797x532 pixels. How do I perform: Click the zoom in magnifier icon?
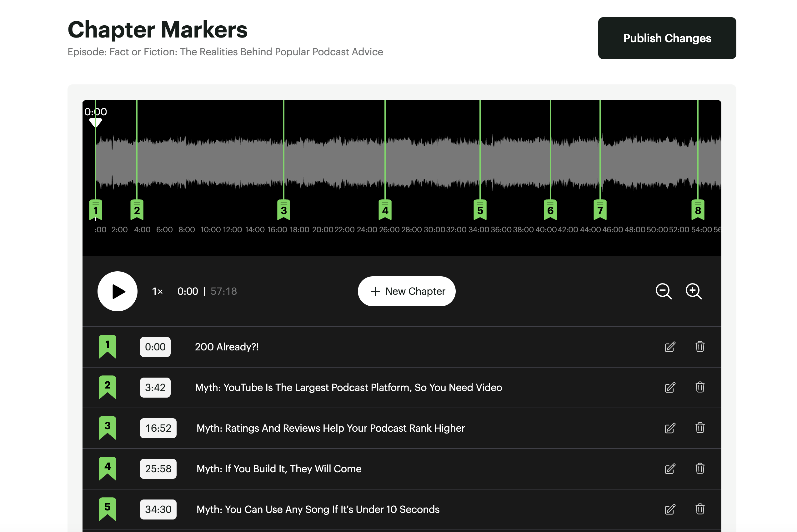pyautogui.click(x=693, y=291)
